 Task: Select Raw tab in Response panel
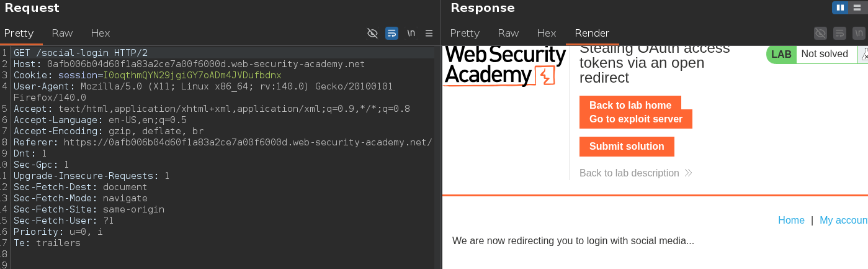pyautogui.click(x=508, y=33)
